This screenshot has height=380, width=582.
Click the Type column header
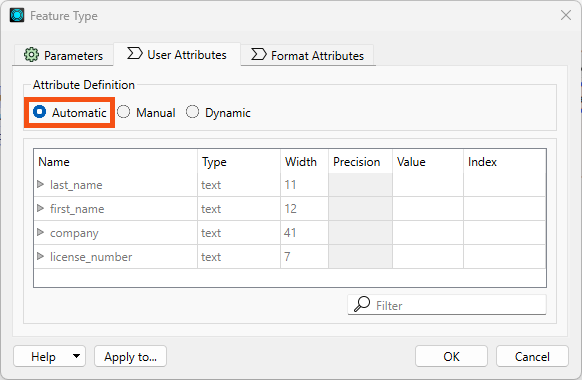click(239, 162)
